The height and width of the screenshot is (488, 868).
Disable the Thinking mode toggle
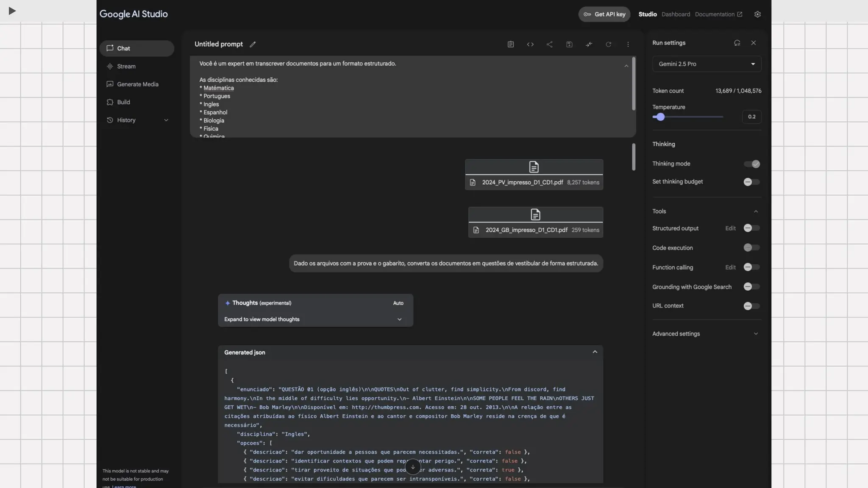(x=752, y=164)
